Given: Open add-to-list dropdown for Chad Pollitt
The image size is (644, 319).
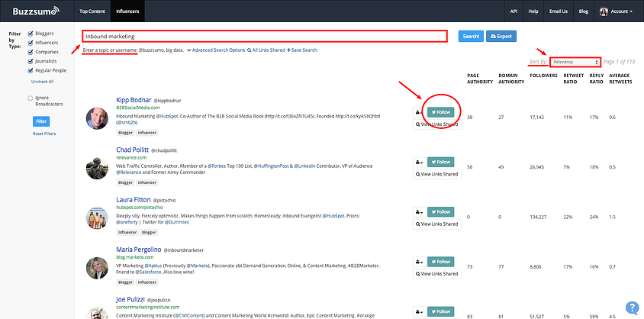Looking at the screenshot, I should point(419,162).
